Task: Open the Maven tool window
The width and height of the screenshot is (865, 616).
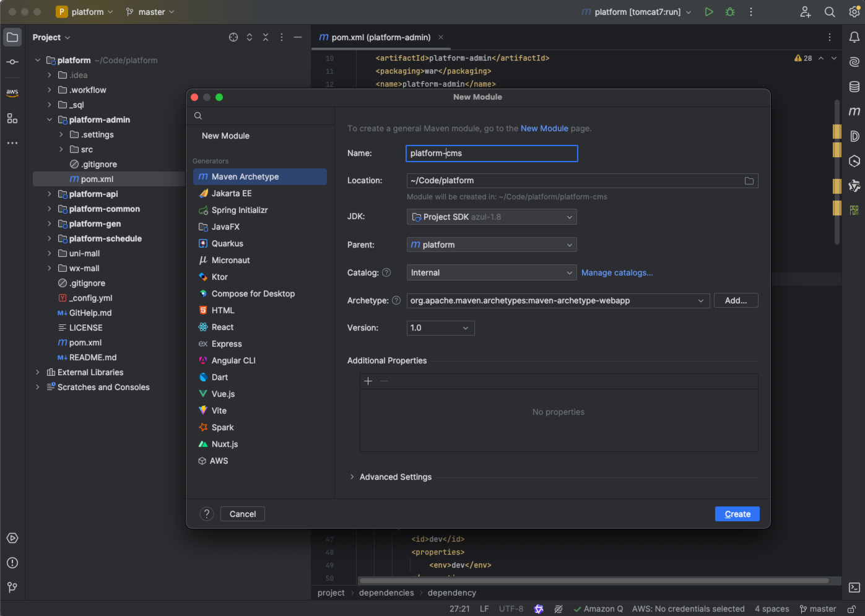Action: pos(854,111)
